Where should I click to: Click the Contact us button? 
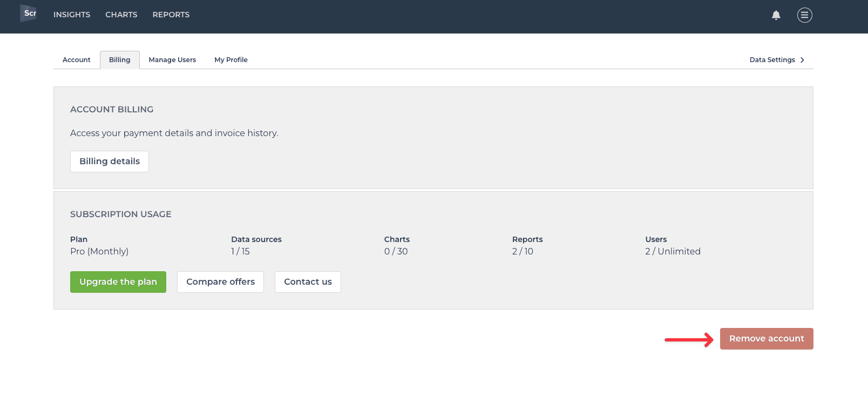point(308,282)
